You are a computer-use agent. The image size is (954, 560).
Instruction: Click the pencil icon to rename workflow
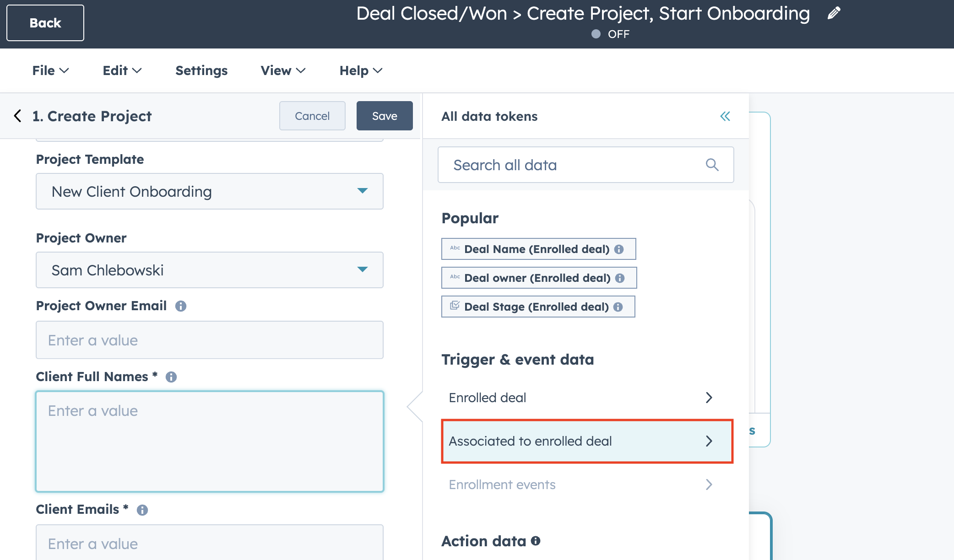point(834,13)
